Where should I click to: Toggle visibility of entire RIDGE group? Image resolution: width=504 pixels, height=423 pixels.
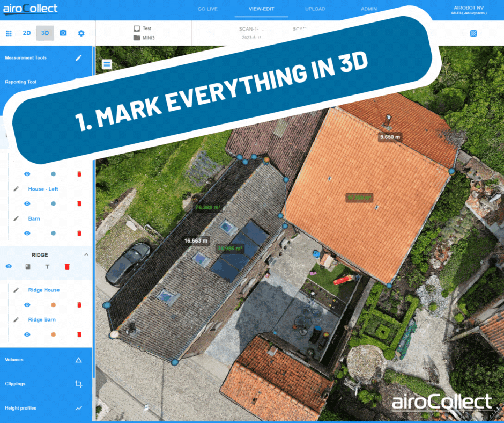(9, 267)
